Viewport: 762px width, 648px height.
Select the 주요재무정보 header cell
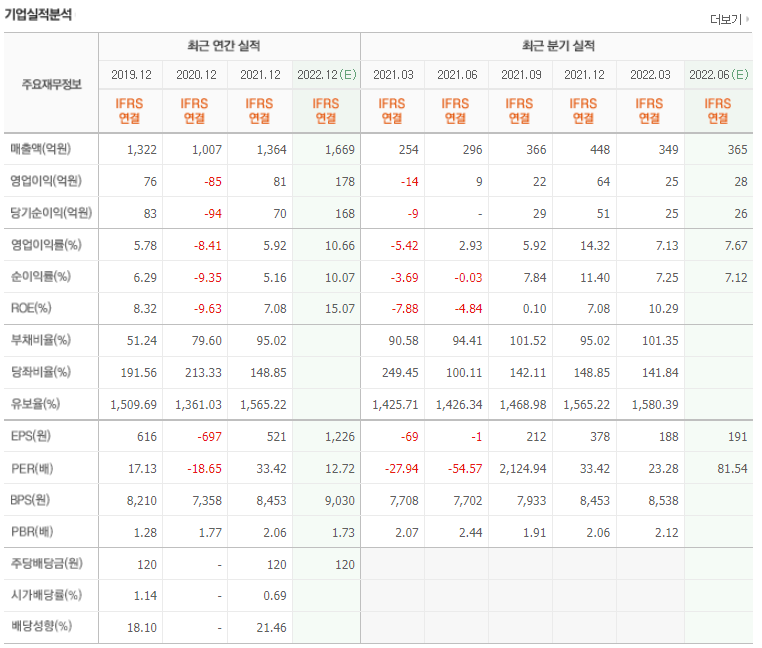[x=51, y=85]
